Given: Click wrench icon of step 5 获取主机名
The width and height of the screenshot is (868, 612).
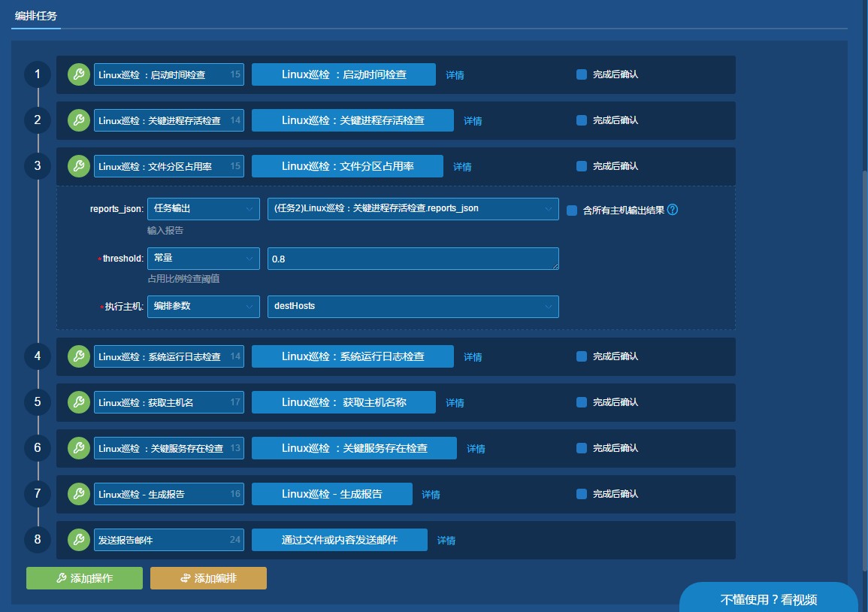Looking at the screenshot, I should pyautogui.click(x=79, y=402).
